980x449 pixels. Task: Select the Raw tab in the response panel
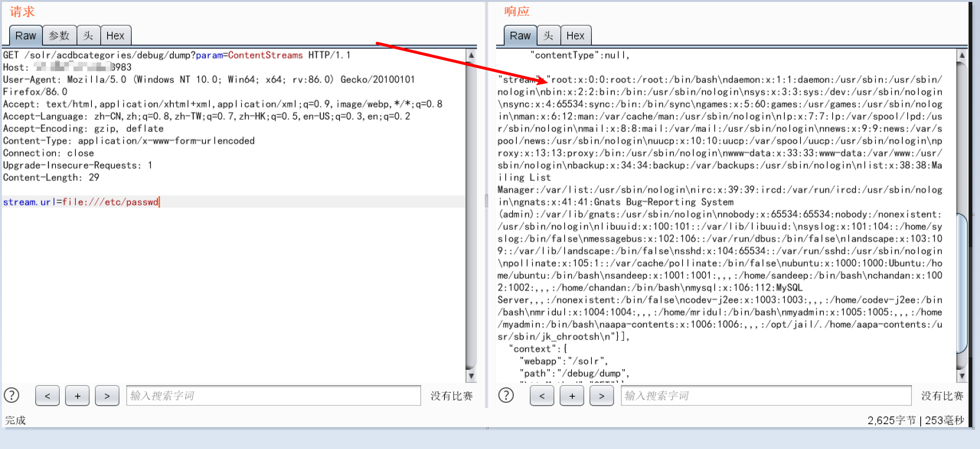click(x=520, y=35)
